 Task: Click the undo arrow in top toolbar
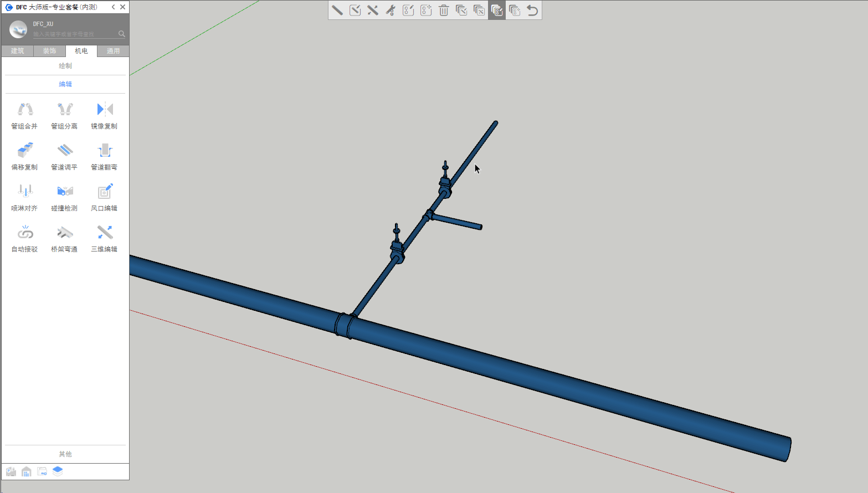coord(532,11)
